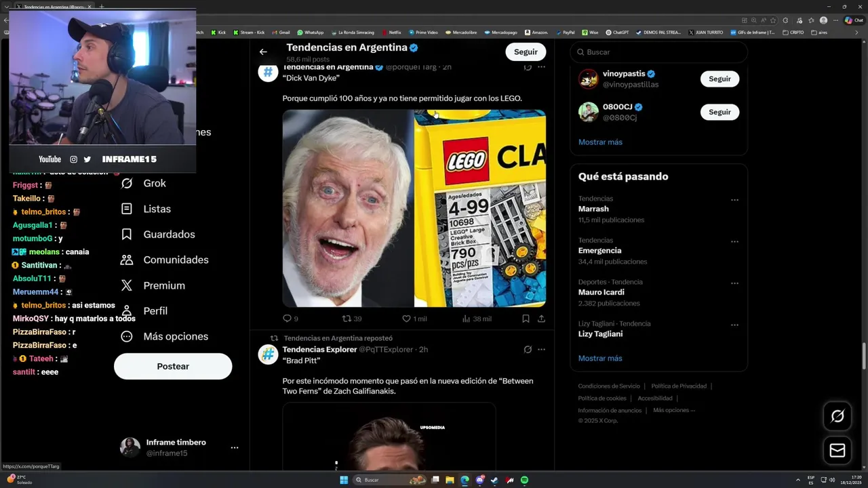Open the Condiciones de Servicio footer link
868x488 pixels.
tap(609, 386)
